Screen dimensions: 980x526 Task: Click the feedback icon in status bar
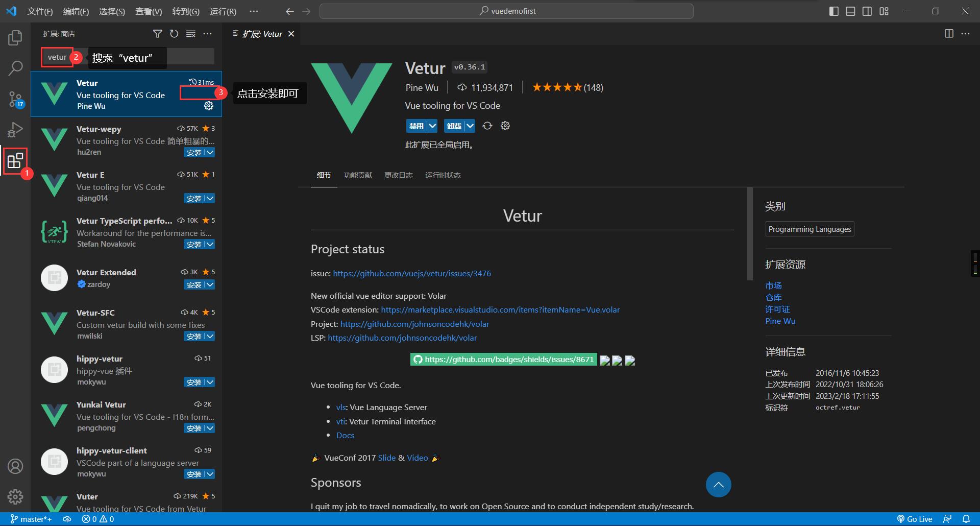[x=947, y=519]
